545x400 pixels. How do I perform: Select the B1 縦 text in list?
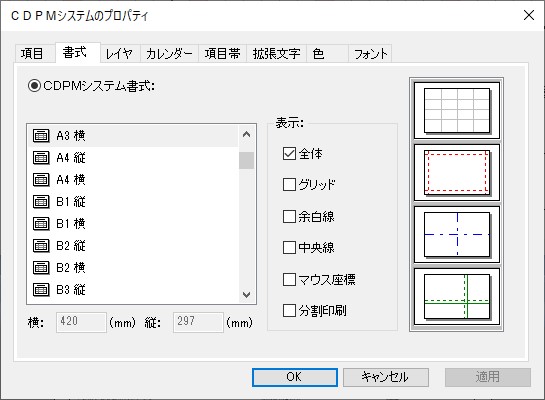[71, 202]
